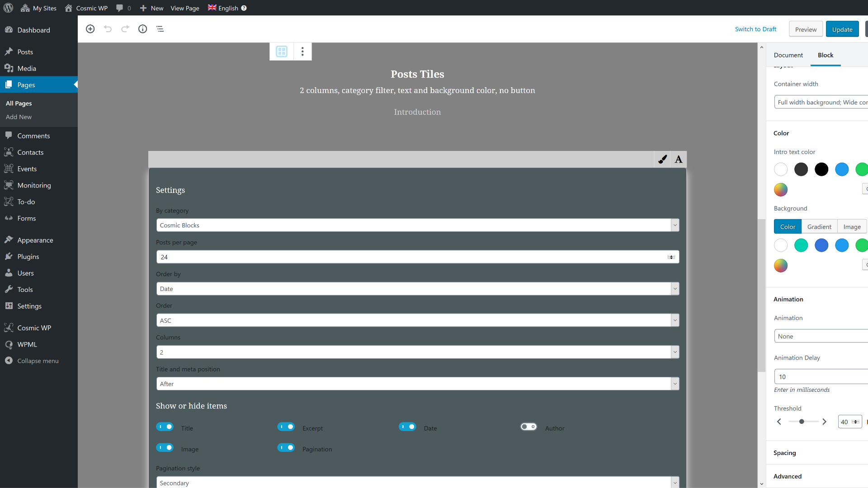868x488 pixels.
Task: Open the WordPress logo menu
Action: coord(8,8)
